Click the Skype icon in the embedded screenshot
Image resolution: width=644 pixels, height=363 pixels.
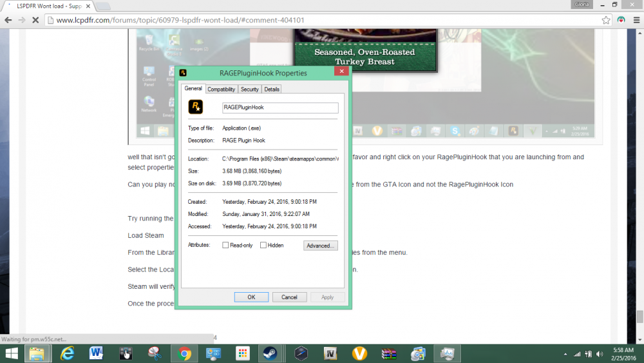click(455, 131)
